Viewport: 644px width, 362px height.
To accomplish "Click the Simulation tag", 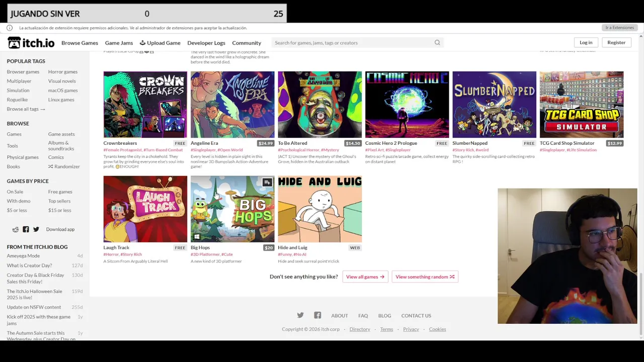I will coord(18,90).
